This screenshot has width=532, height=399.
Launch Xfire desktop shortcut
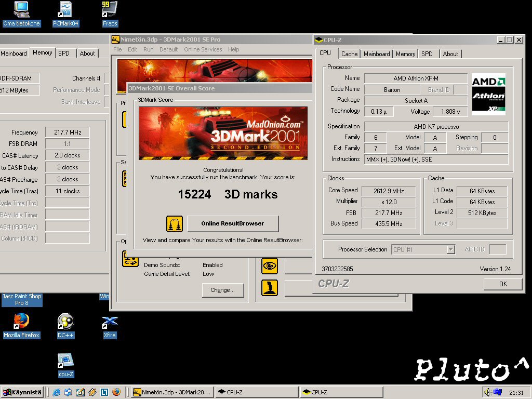pos(110,326)
